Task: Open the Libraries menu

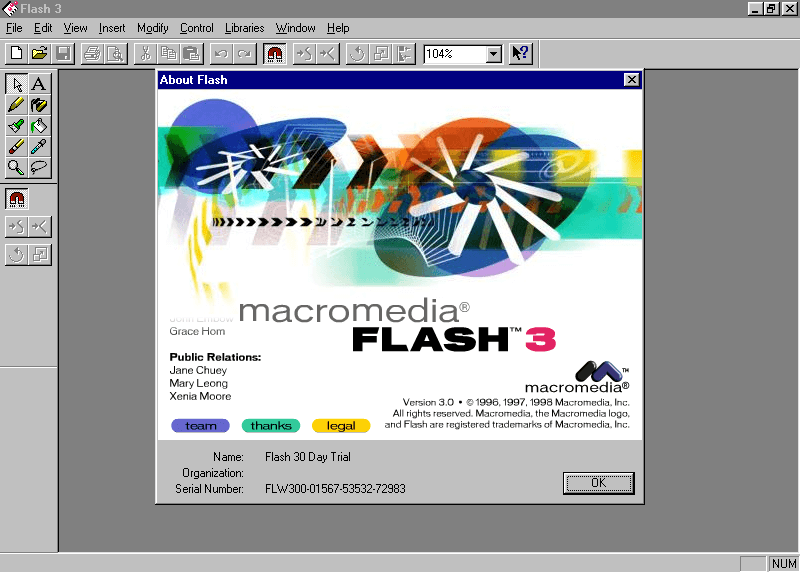Action: point(244,28)
